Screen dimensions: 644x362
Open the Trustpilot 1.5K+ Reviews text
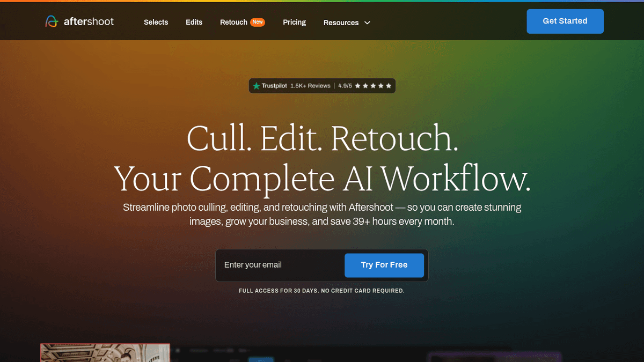point(310,86)
